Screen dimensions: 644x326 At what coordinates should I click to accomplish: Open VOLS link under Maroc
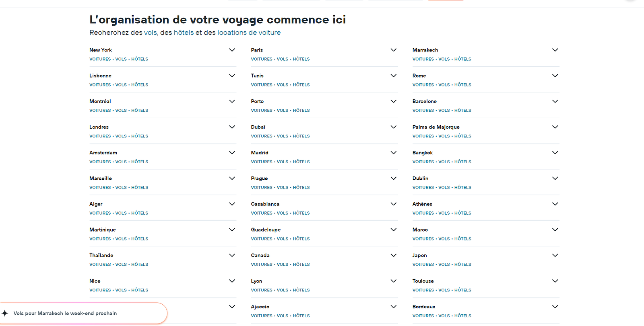click(x=444, y=239)
